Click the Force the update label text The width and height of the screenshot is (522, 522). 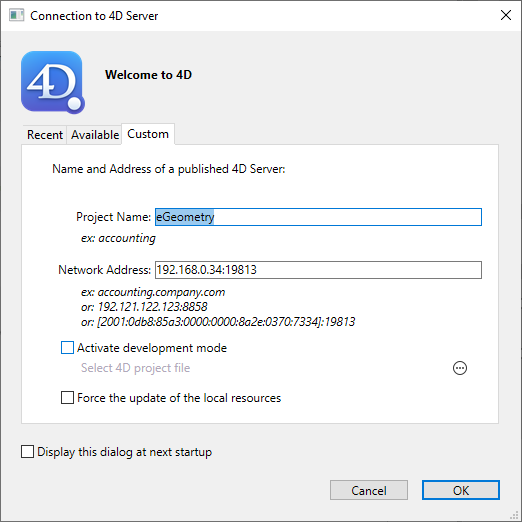(x=179, y=398)
